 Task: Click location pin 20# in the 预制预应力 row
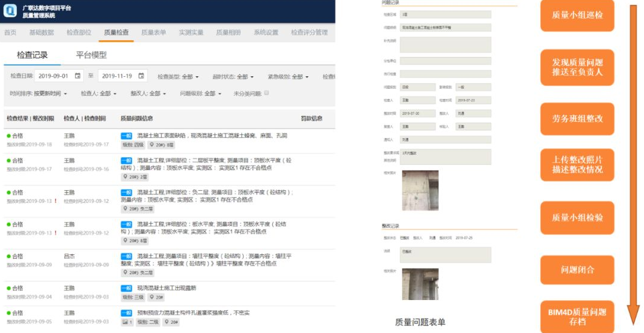[171, 322]
